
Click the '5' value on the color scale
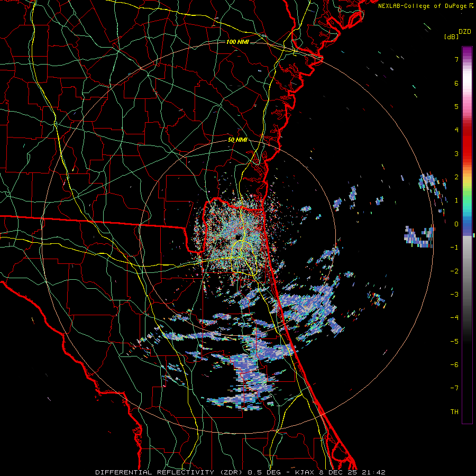456,106
